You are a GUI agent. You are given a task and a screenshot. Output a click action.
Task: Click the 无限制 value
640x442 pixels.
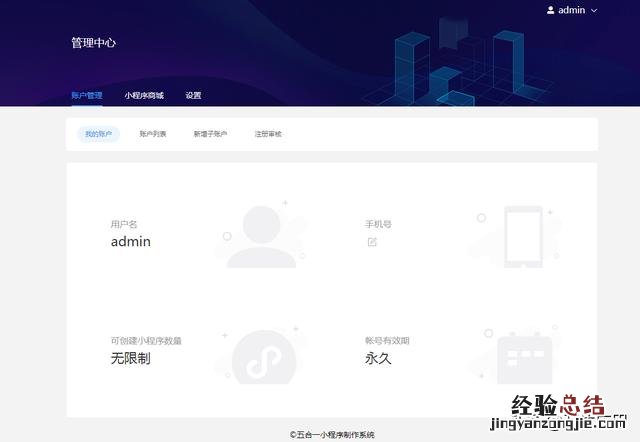tap(131, 358)
